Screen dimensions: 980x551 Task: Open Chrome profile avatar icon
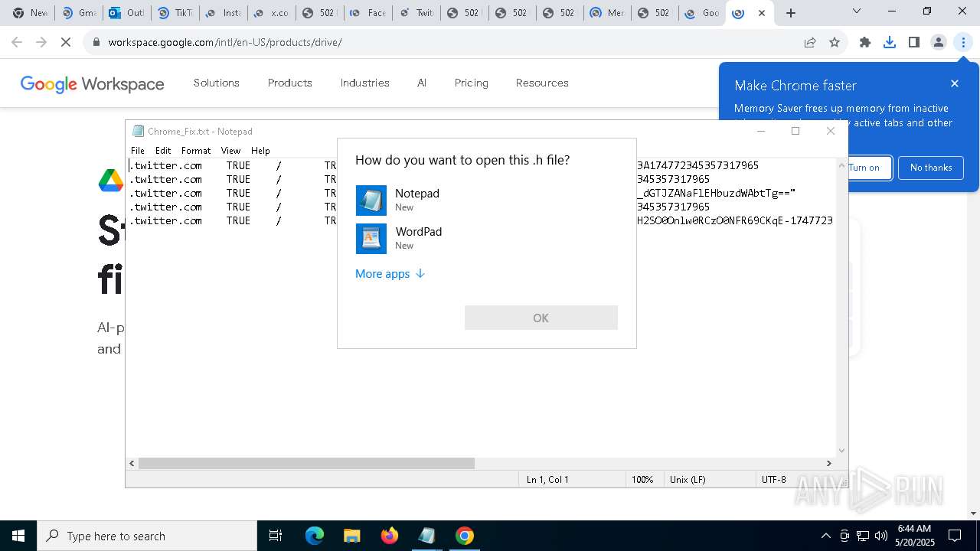point(939,42)
